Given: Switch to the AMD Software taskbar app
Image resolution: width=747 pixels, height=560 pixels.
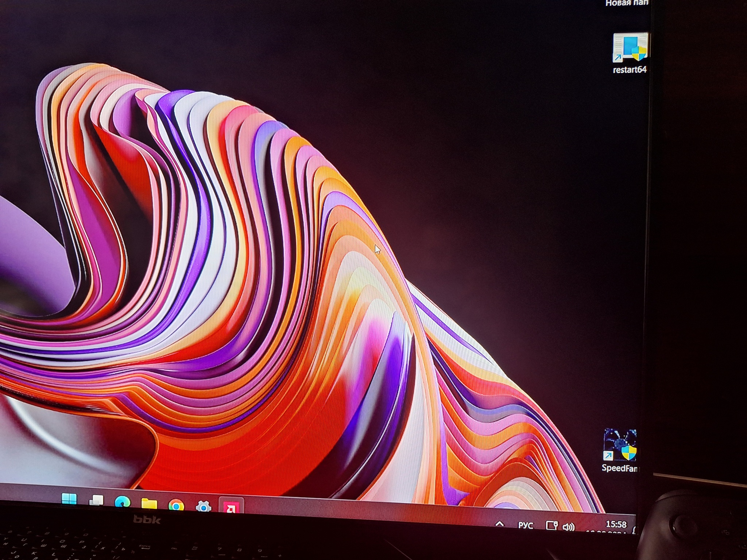Looking at the screenshot, I should tap(231, 507).
